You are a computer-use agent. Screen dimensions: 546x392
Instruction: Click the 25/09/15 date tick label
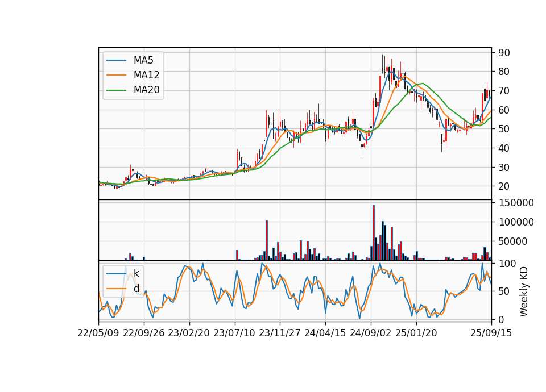(x=491, y=333)
